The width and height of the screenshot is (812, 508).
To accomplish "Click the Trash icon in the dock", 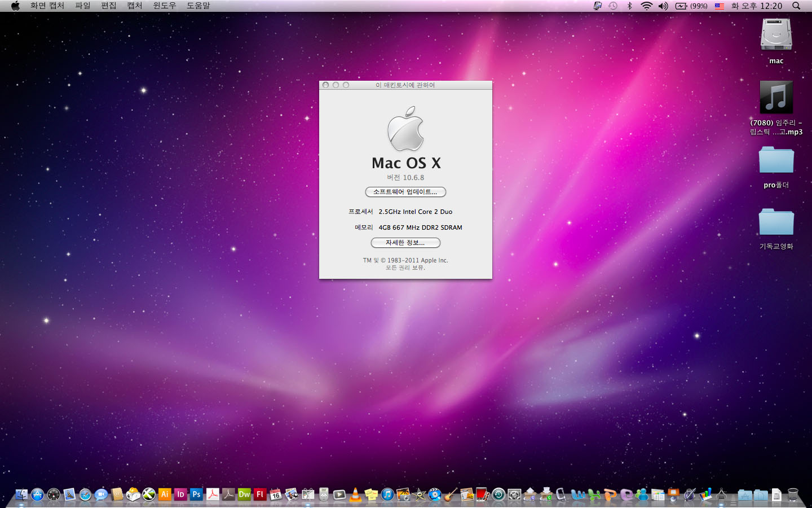I will (x=793, y=495).
